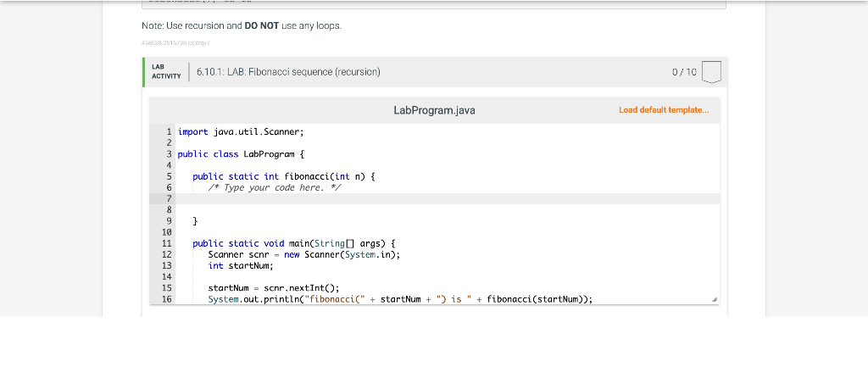Viewport: 868px width, 389px height.
Task: Click the '0 / 10' score text
Action: (684, 72)
